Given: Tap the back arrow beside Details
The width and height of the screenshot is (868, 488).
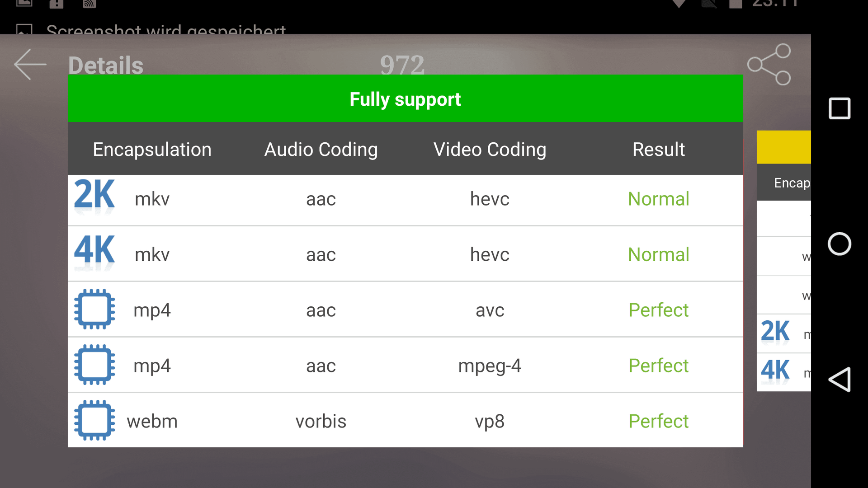Looking at the screenshot, I should point(30,65).
